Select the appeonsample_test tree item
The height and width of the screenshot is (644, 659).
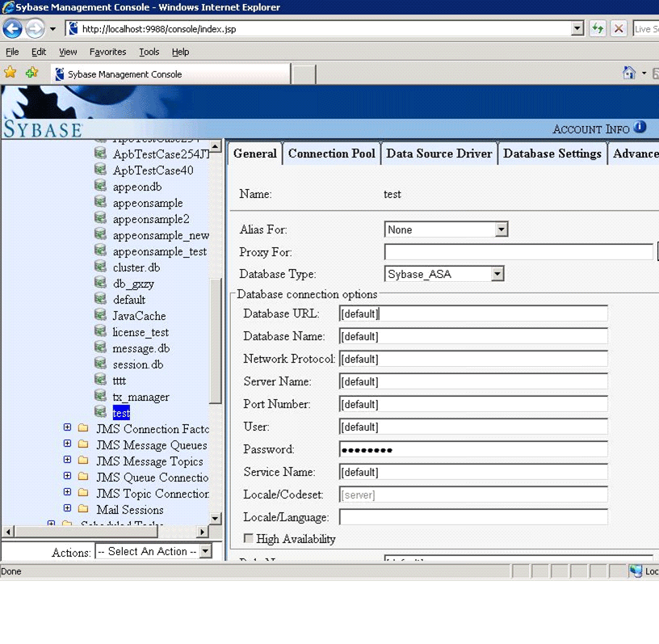[160, 251]
